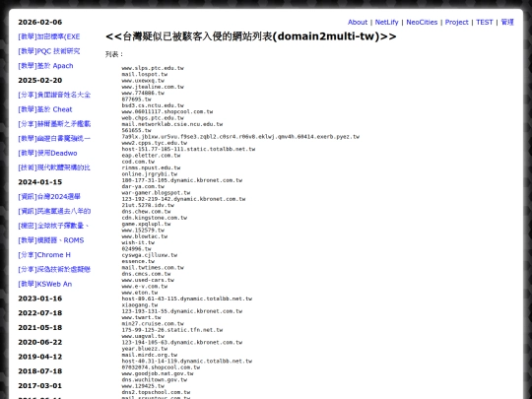Open the [技術]現代軟體架構 article link

tap(54, 167)
